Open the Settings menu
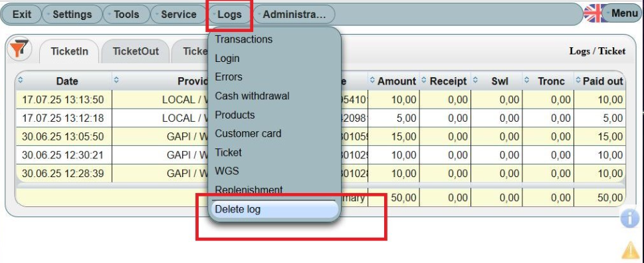 72,15
